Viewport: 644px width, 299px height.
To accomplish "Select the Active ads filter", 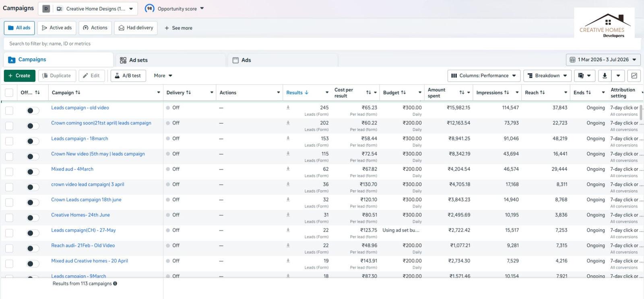I will pyautogui.click(x=57, y=28).
